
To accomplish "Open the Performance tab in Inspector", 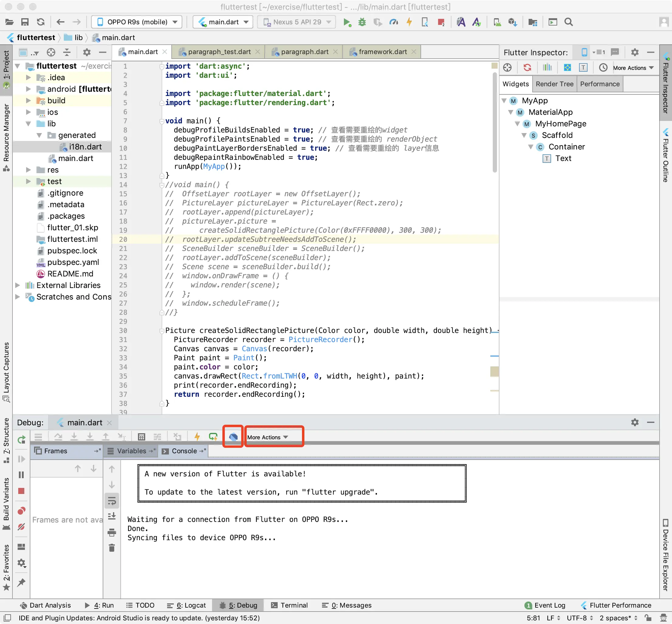I will click(x=600, y=84).
